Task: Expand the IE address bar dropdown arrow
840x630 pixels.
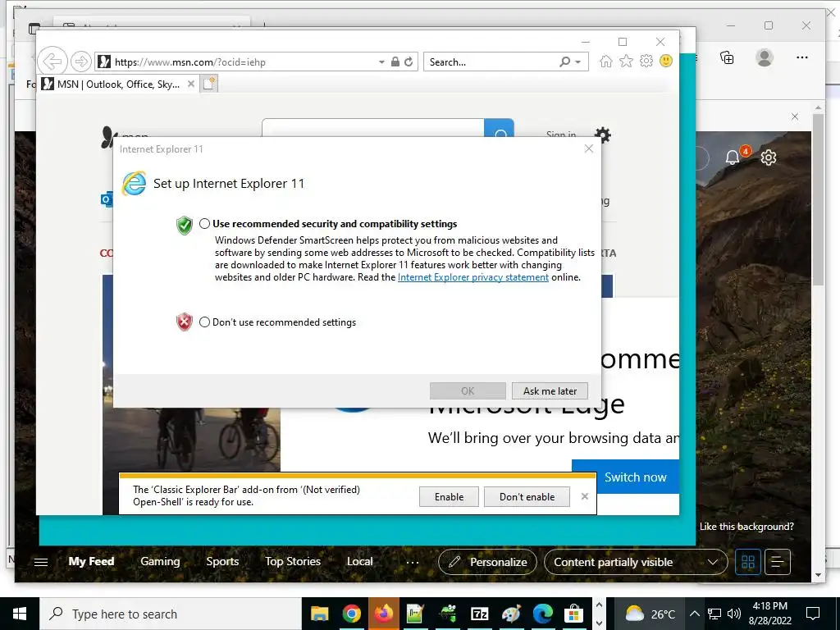Action: pyautogui.click(x=381, y=62)
